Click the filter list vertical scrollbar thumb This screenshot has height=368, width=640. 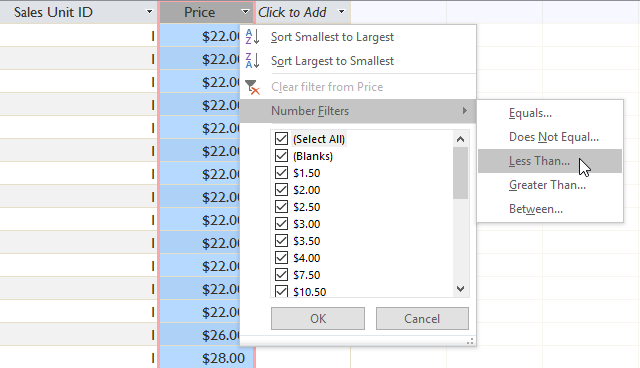pos(460,173)
